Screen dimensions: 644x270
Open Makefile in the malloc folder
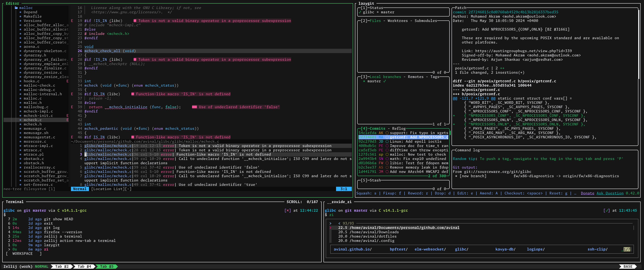point(33,16)
